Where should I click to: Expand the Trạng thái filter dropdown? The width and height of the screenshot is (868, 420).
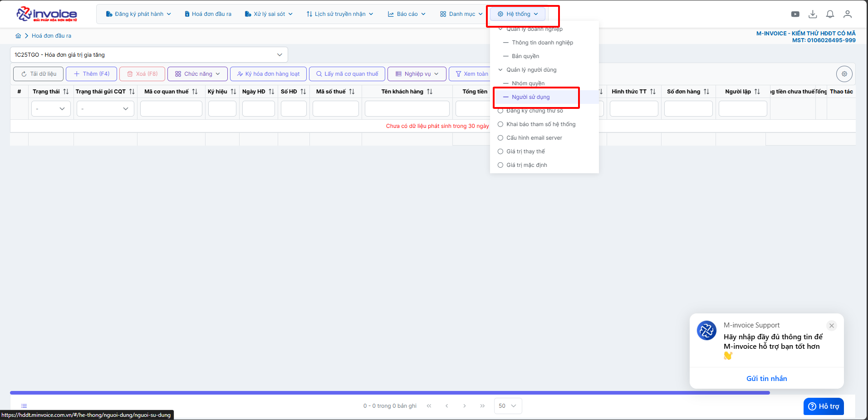point(51,109)
